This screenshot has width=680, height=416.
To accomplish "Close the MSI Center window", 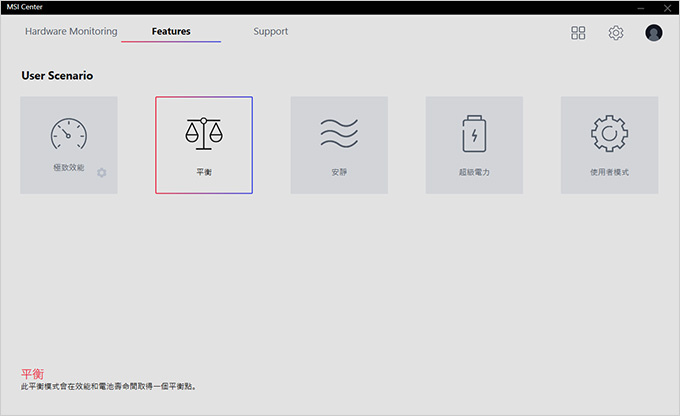I will (667, 8).
